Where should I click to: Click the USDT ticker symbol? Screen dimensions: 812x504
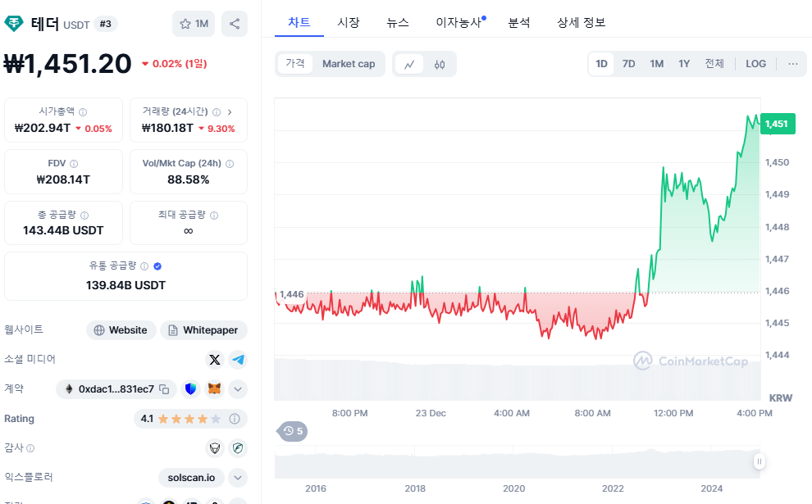click(76, 25)
